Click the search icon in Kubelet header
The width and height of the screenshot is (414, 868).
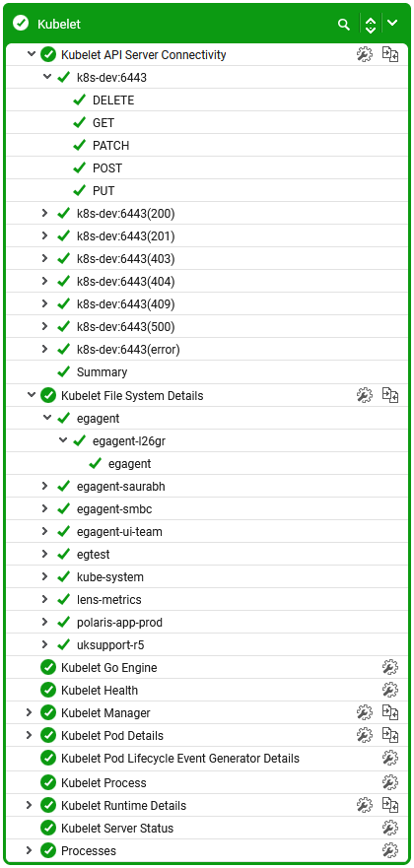pos(344,25)
